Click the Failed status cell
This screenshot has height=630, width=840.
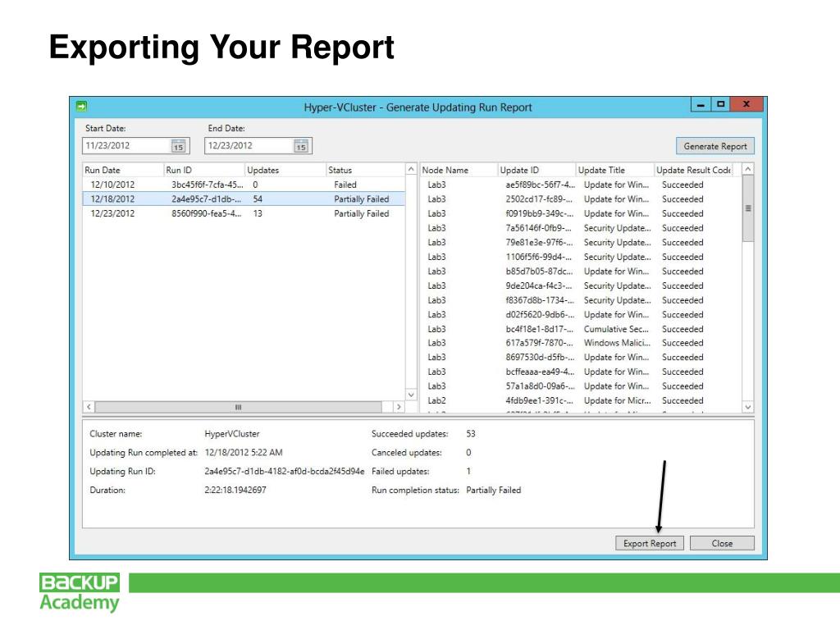click(345, 185)
